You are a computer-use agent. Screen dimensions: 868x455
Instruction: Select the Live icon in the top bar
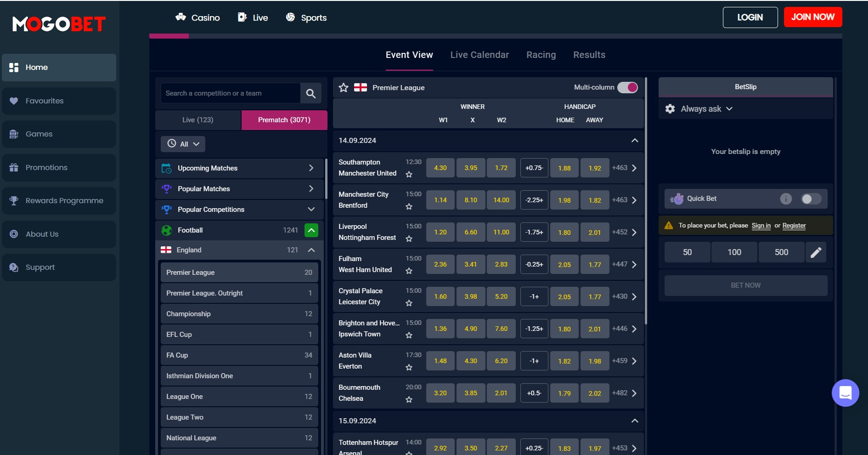tap(242, 17)
